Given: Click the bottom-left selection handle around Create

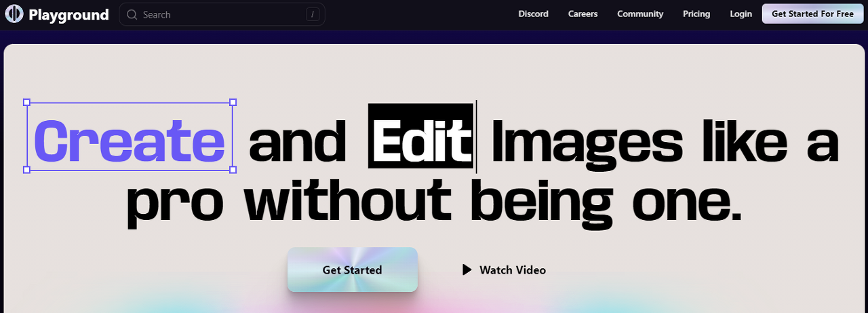Looking at the screenshot, I should pos(26,170).
